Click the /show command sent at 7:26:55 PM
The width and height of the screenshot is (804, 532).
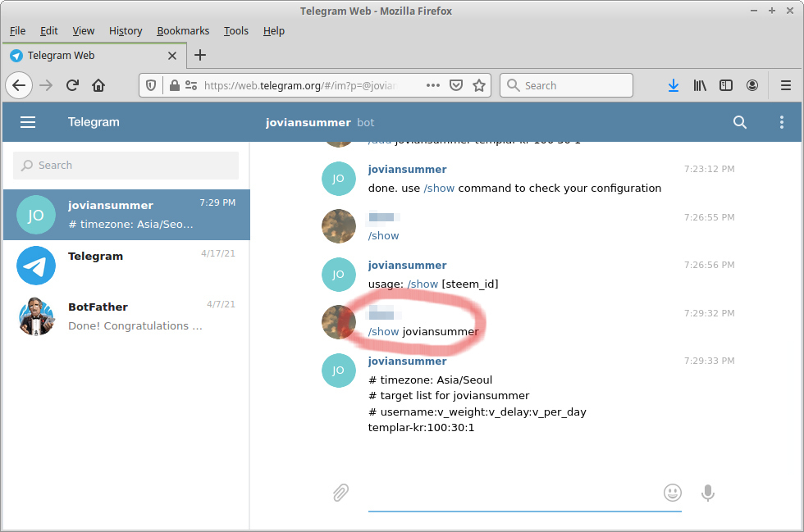383,236
